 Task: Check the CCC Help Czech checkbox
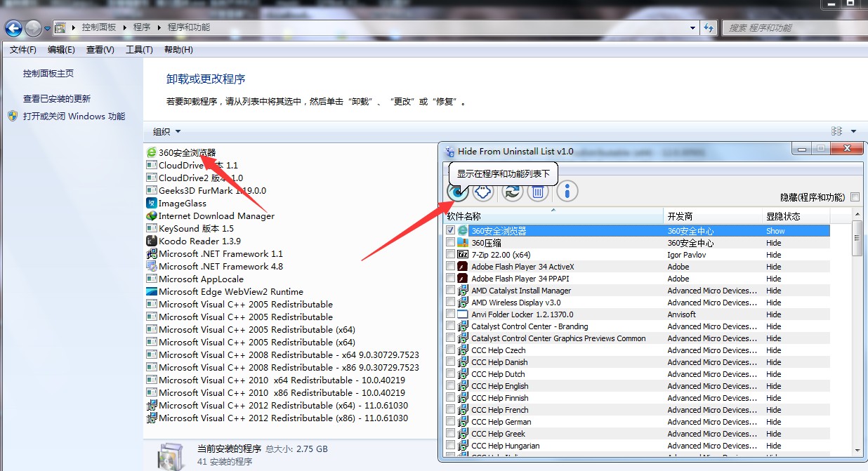click(451, 350)
